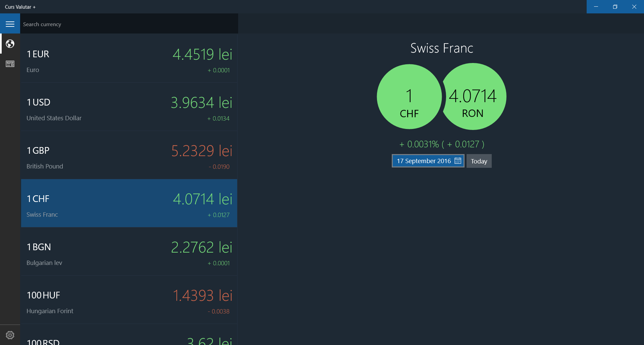Select the globe currencies sidebar icon
The image size is (644, 345).
click(x=10, y=44)
